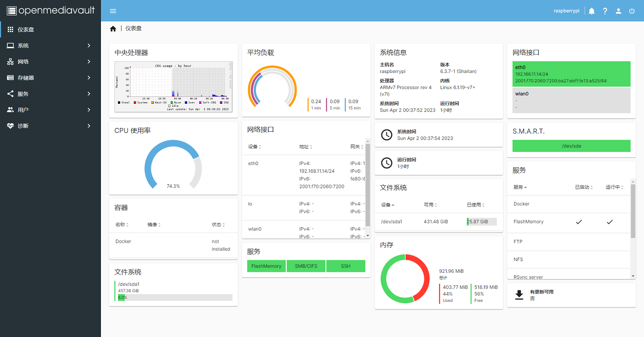The image size is (644, 337).
Task: Click the 诊断 heartbeat icon in sidebar
Action: click(10, 126)
